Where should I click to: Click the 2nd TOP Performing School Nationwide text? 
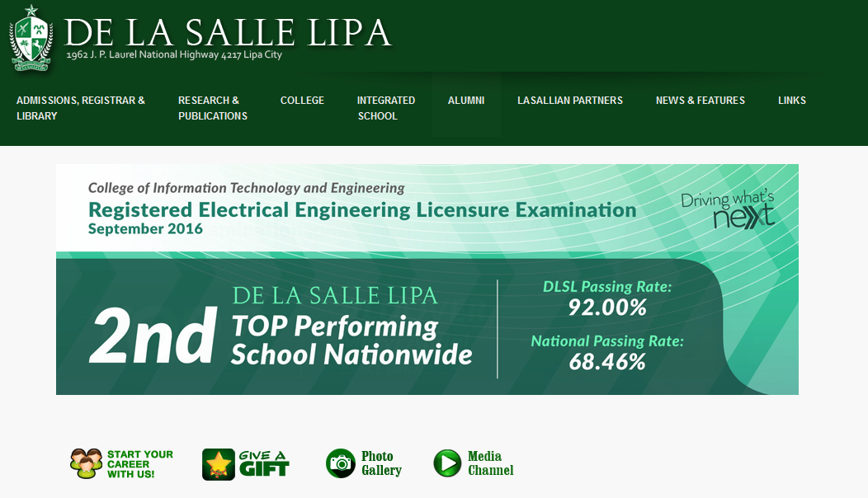(x=281, y=337)
